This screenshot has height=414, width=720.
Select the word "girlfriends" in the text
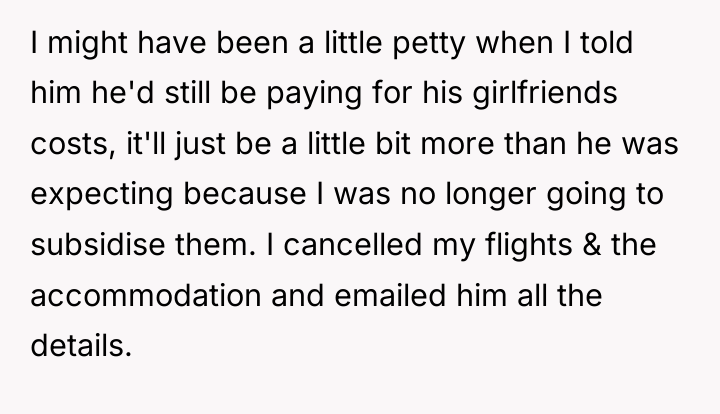(x=545, y=94)
